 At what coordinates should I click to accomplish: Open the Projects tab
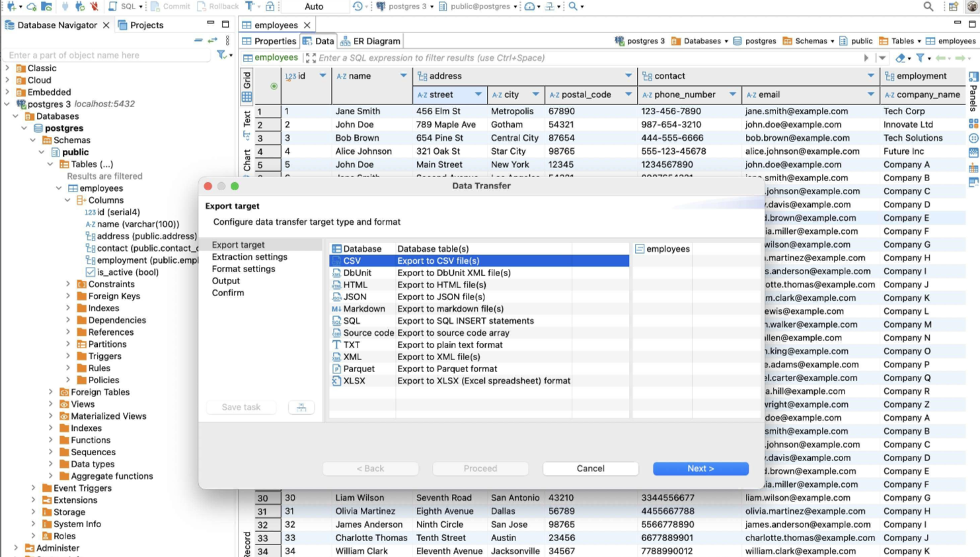point(141,25)
